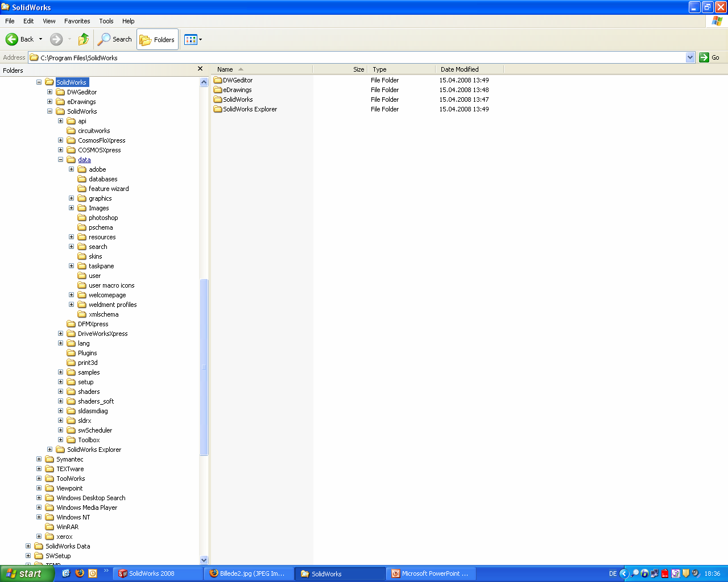Launch Firefox from Quick Launch
Screen dimensions: 728x582
(80, 573)
